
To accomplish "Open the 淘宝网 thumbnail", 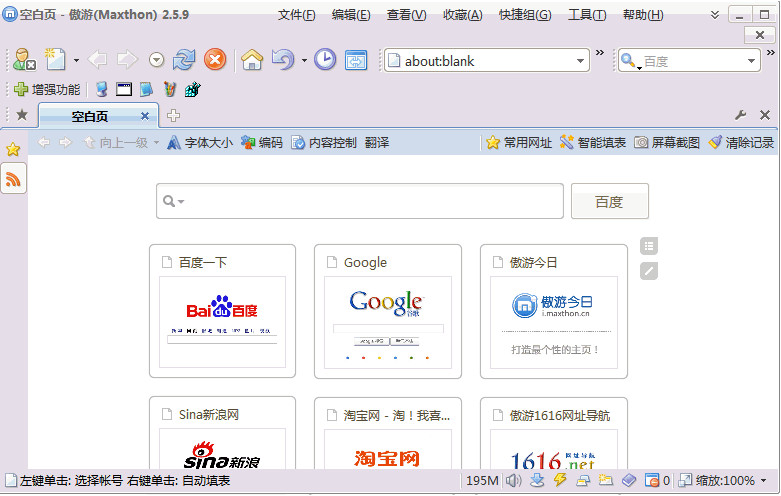I will pyautogui.click(x=388, y=433).
